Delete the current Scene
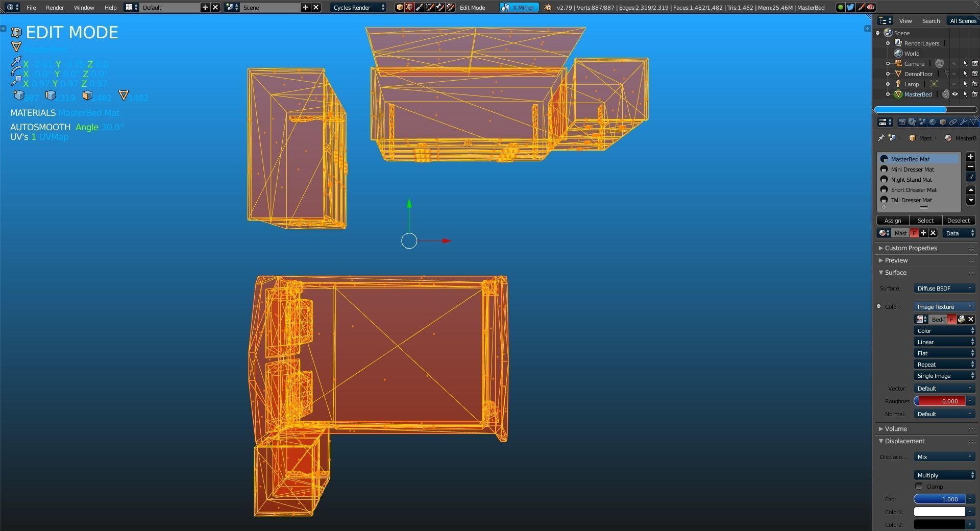Viewport: 980px width, 531px height. [x=316, y=7]
